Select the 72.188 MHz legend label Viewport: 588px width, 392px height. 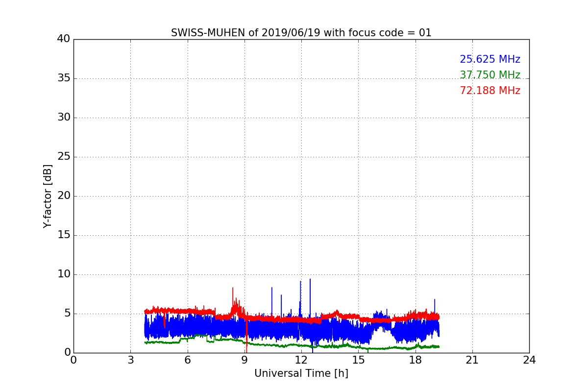(x=490, y=91)
